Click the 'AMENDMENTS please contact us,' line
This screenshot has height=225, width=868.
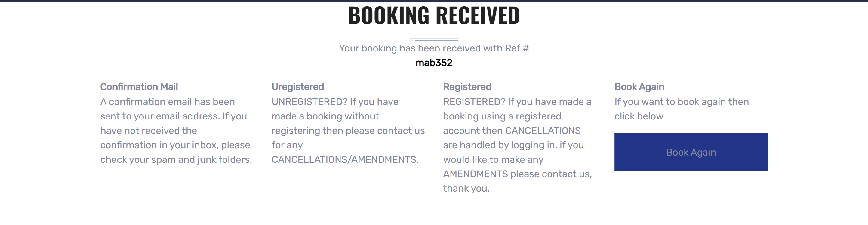(x=517, y=174)
